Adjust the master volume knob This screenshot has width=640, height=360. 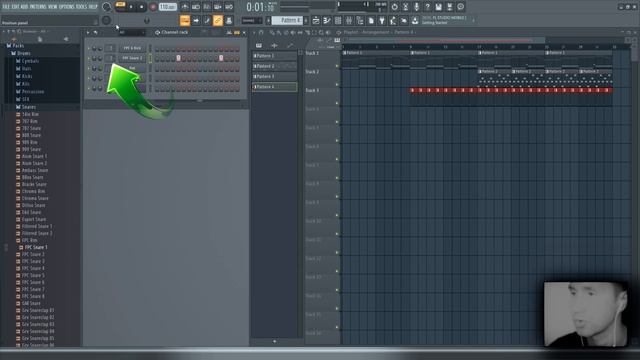(x=106, y=7)
